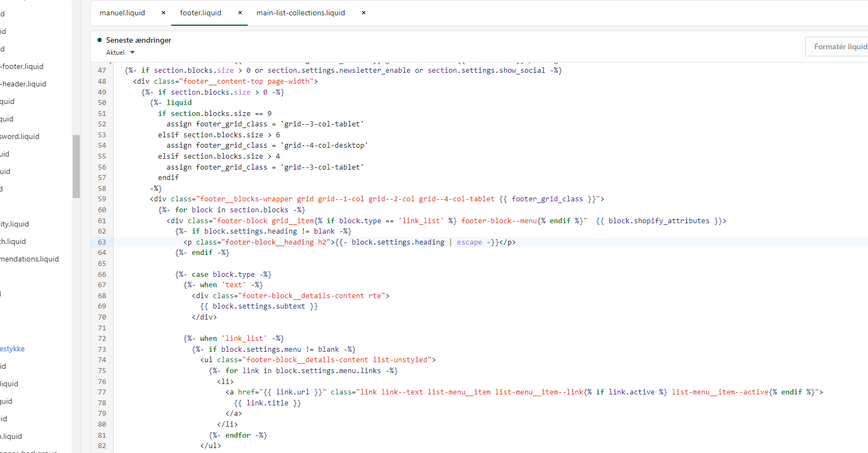Click 'block.settings.menu != blank' on line 73
The image size is (868, 453).
tap(281, 350)
